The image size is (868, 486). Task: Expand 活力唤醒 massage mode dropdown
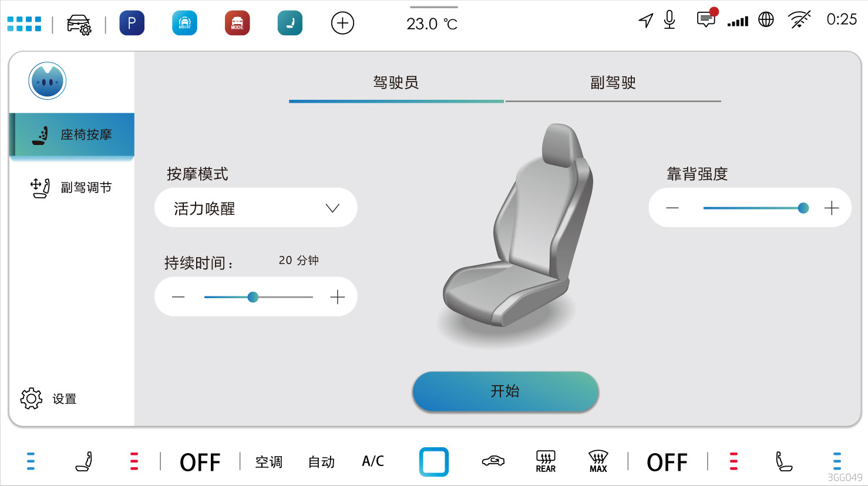coord(256,208)
